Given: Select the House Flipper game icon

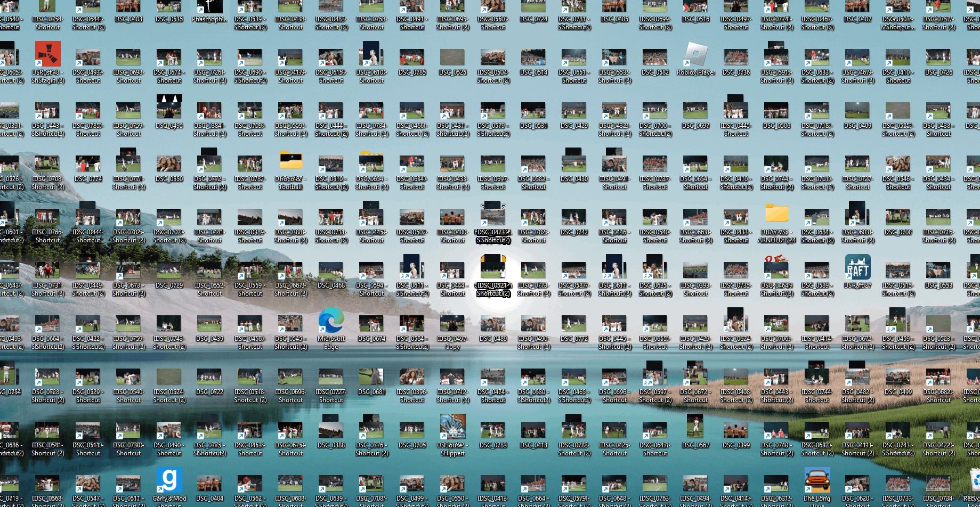Looking at the screenshot, I should click(452, 428).
